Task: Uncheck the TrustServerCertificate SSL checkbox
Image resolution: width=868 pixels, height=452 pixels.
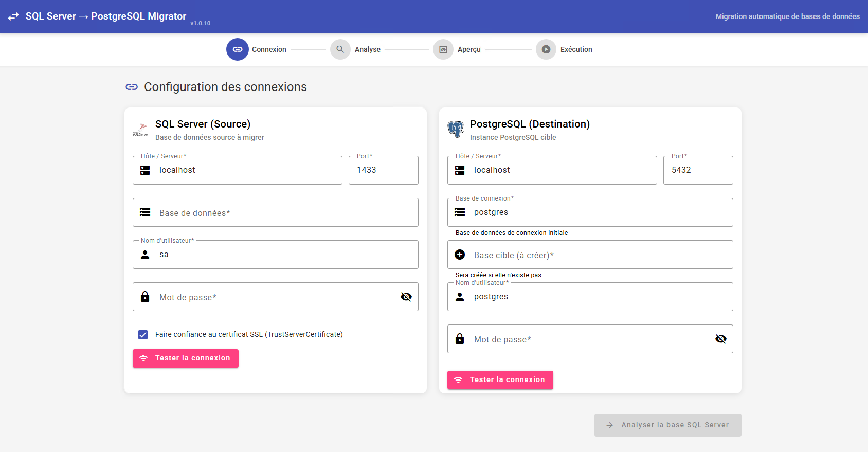Action: (143, 335)
